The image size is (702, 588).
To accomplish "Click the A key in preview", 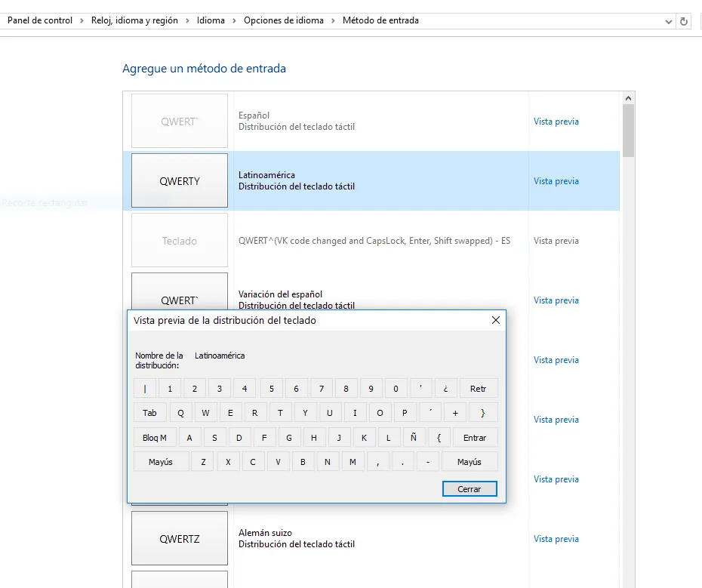I will [189, 438].
